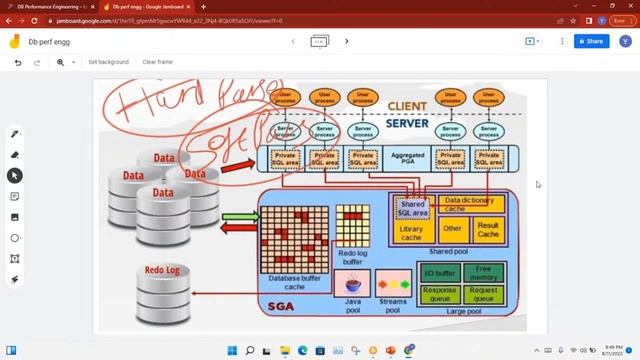Choose the Circle shape tool
The height and width of the screenshot is (360, 640).
click(15, 238)
